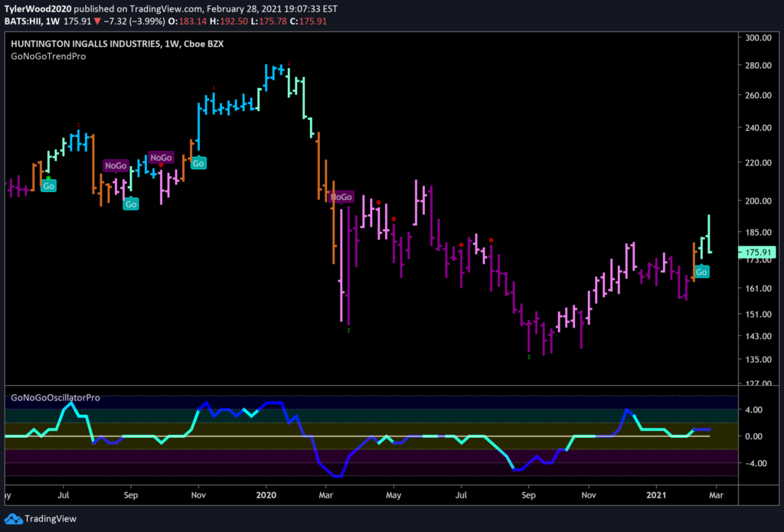Screen dimensions: 784x532
Task: Click the 2020 label on time axis
Action: (266, 496)
